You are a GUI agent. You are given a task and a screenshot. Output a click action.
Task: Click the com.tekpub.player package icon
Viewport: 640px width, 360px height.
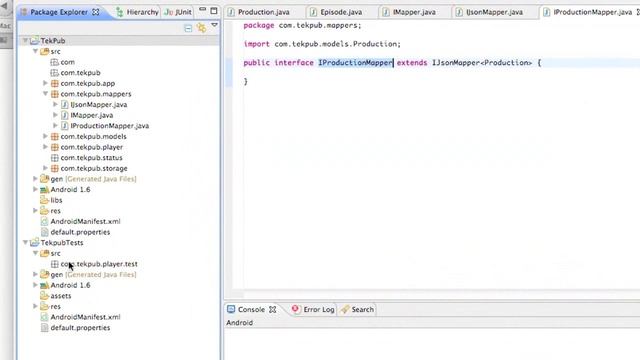(x=54, y=147)
